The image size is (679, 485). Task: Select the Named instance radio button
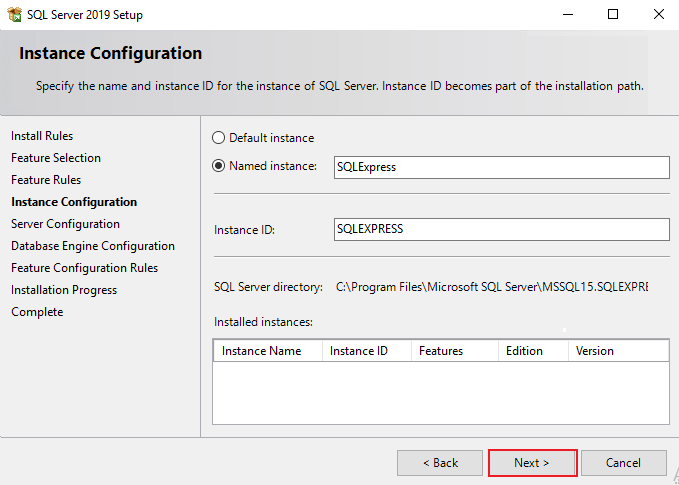(219, 166)
